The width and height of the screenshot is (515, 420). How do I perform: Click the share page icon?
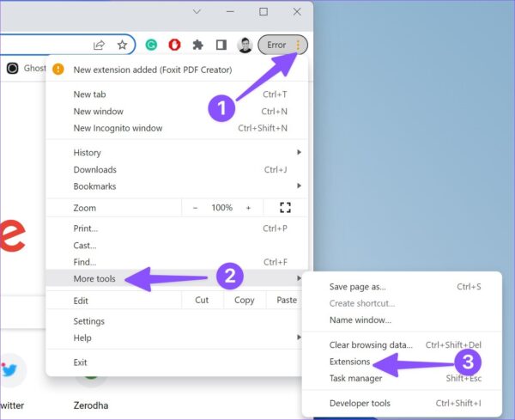[x=99, y=45]
